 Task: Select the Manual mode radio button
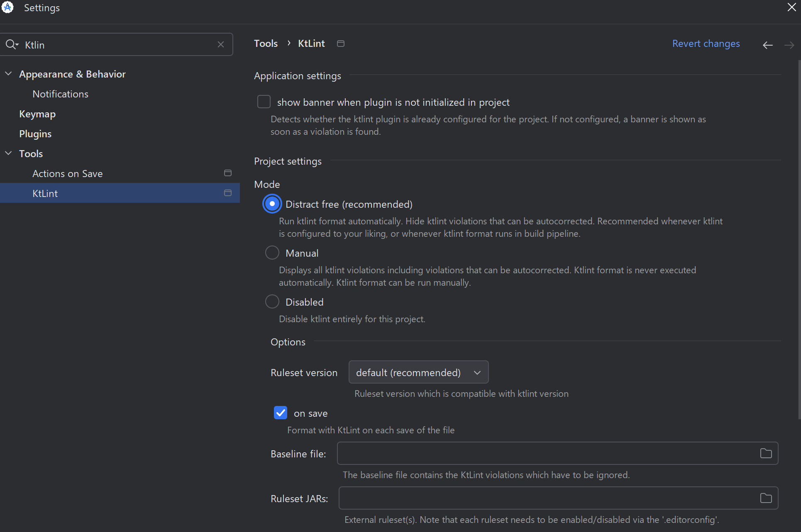coord(272,253)
